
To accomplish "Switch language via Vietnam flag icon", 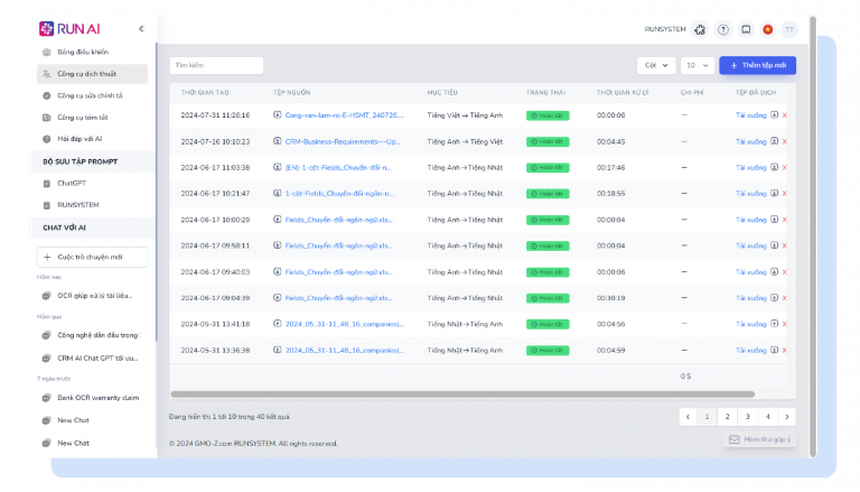I will pyautogui.click(x=767, y=30).
